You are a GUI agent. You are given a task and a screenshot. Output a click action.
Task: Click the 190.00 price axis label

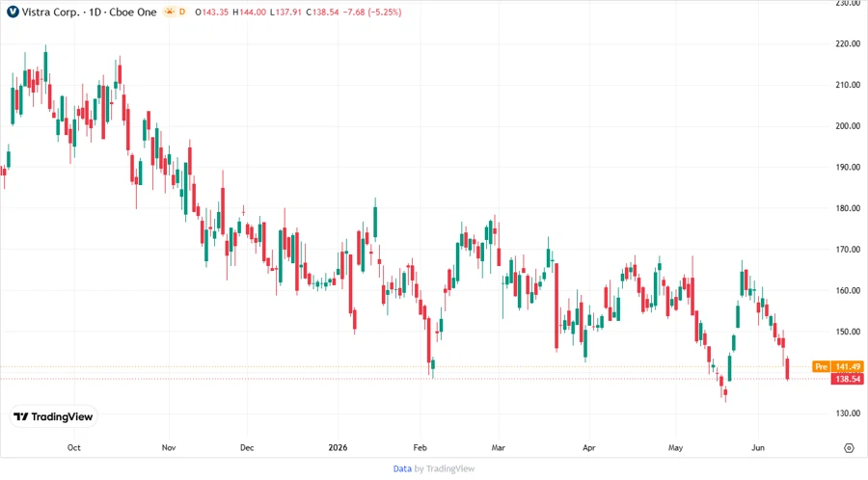[x=848, y=167]
